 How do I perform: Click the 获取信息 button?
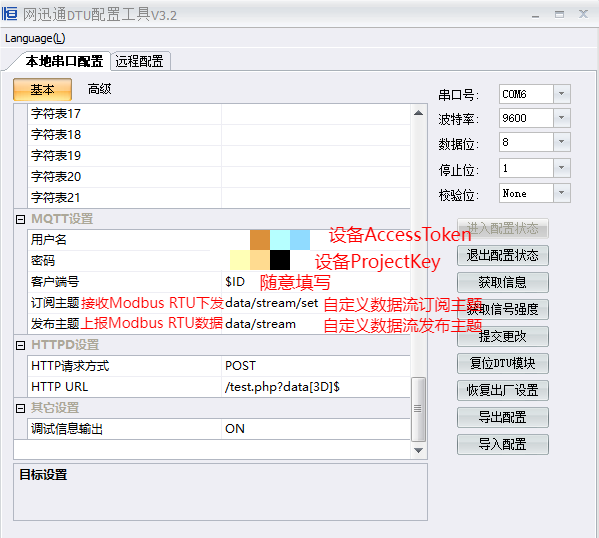[x=503, y=282]
